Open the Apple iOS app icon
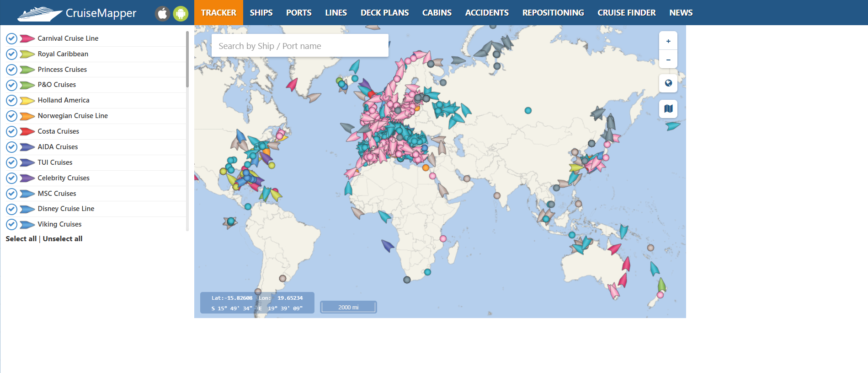868x373 pixels. coord(162,13)
